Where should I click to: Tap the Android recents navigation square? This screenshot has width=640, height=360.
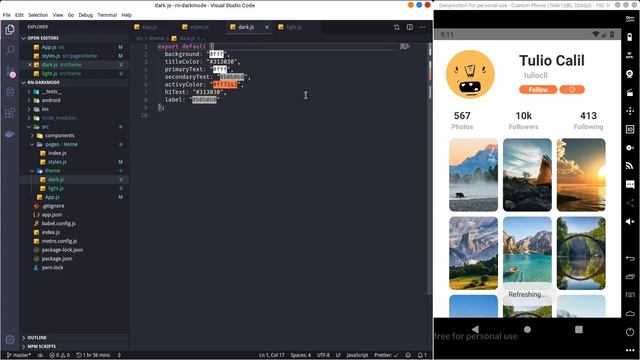[x=579, y=329]
